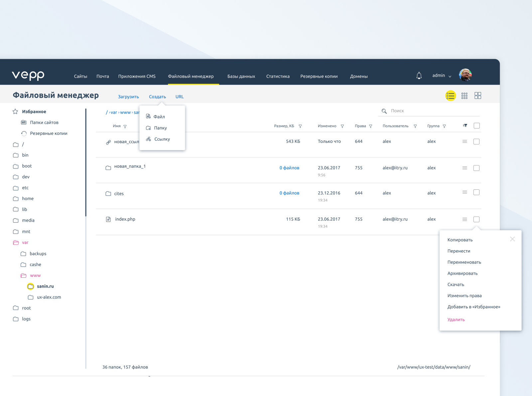
Task: Open the Изменено column filter
Action: pos(341,126)
